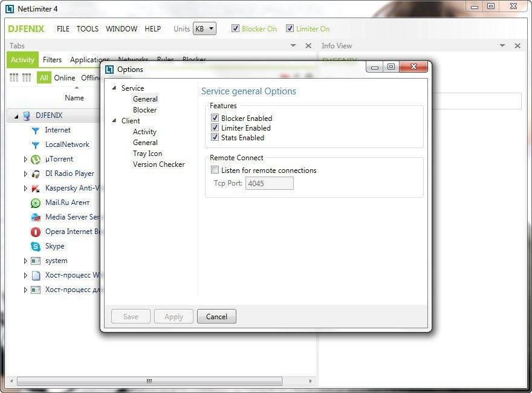Viewport: 532px width, 393px height.
Task: Open the FILE menu
Action: coord(63,29)
